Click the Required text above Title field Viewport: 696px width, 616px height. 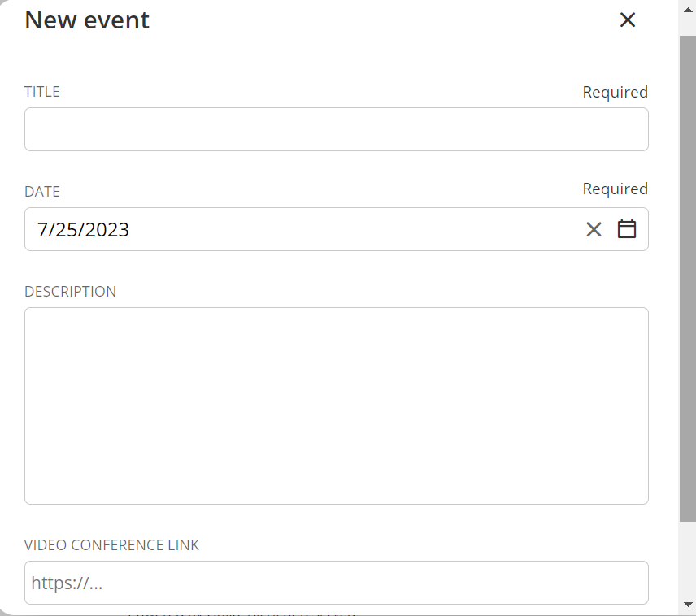[x=615, y=93]
